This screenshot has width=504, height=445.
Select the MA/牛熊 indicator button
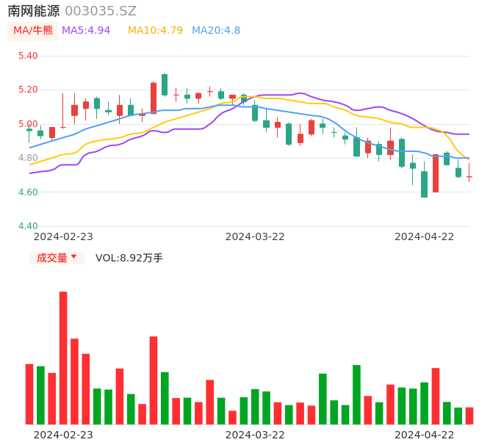click(x=33, y=31)
